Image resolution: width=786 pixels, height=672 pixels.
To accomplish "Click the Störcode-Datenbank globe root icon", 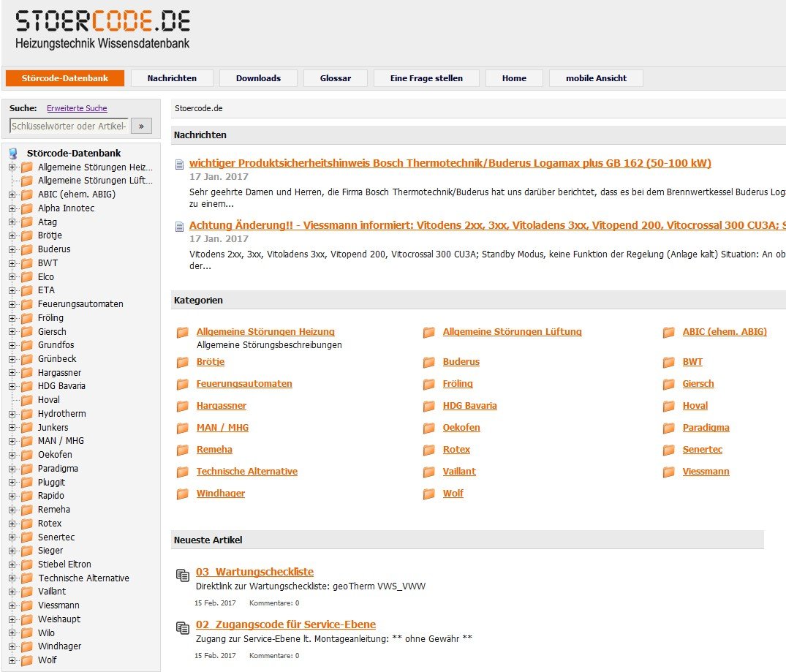I will 13,154.
